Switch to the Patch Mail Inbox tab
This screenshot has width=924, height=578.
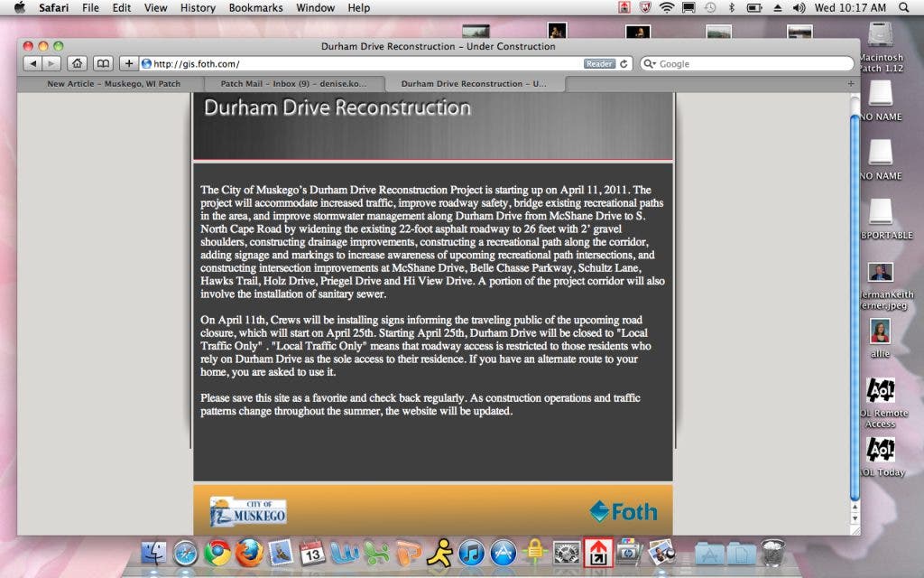pyautogui.click(x=293, y=83)
